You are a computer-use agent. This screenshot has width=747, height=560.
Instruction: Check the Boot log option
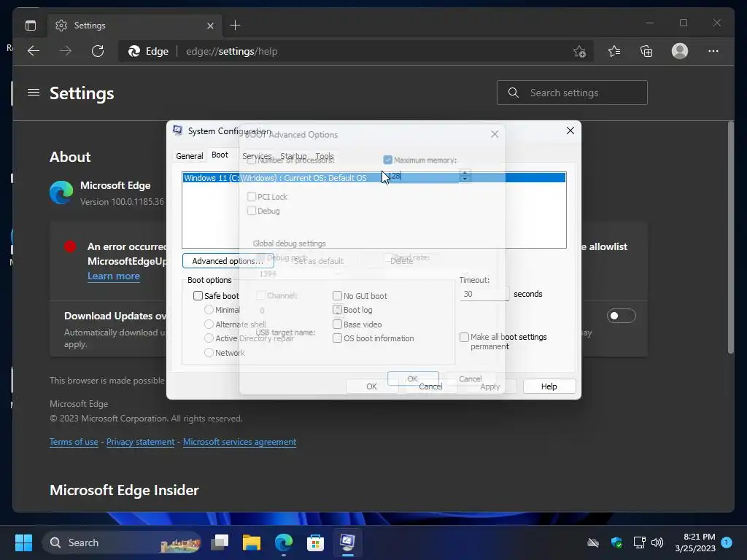[x=337, y=309]
